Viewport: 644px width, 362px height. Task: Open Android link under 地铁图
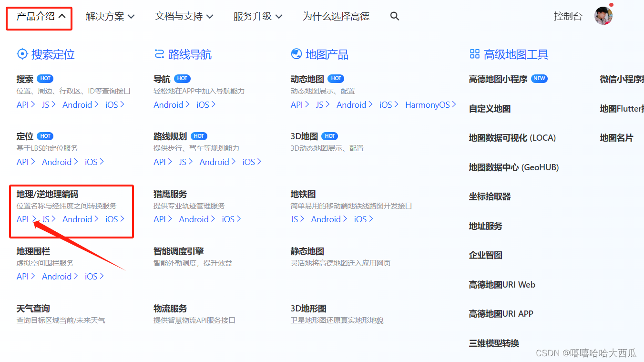pyautogui.click(x=329, y=219)
